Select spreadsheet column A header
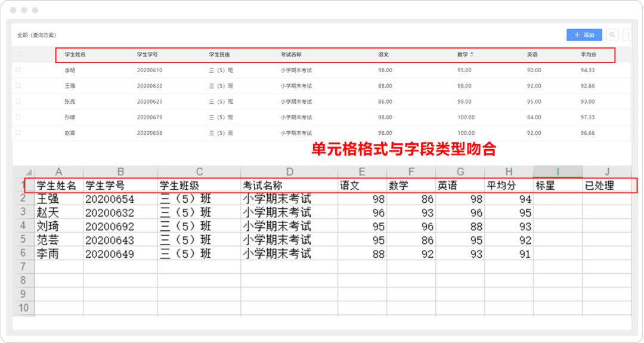Image resolution: width=644 pixels, height=343 pixels. click(x=58, y=172)
